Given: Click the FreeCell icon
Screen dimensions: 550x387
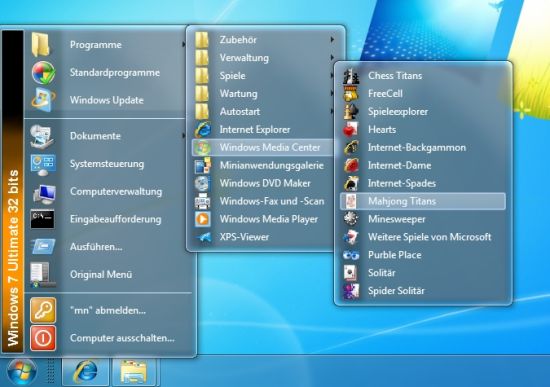Looking at the screenshot, I should click(x=351, y=94).
